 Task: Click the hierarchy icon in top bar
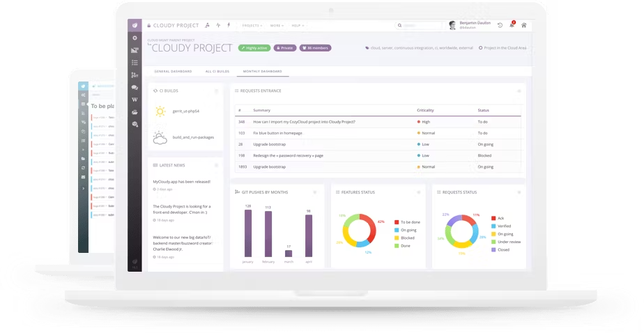(x=208, y=25)
